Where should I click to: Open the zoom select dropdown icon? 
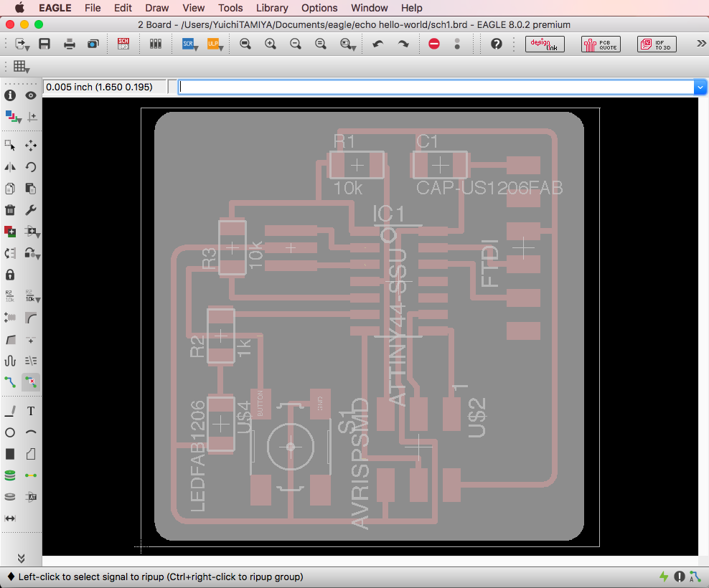point(347,44)
